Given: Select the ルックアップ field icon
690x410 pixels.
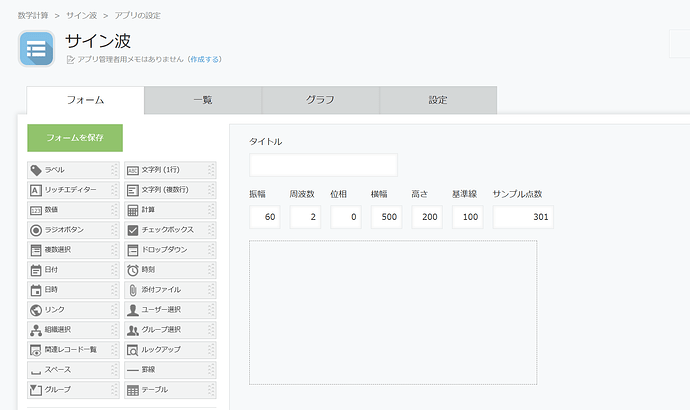Looking at the screenshot, I should 133,350.
